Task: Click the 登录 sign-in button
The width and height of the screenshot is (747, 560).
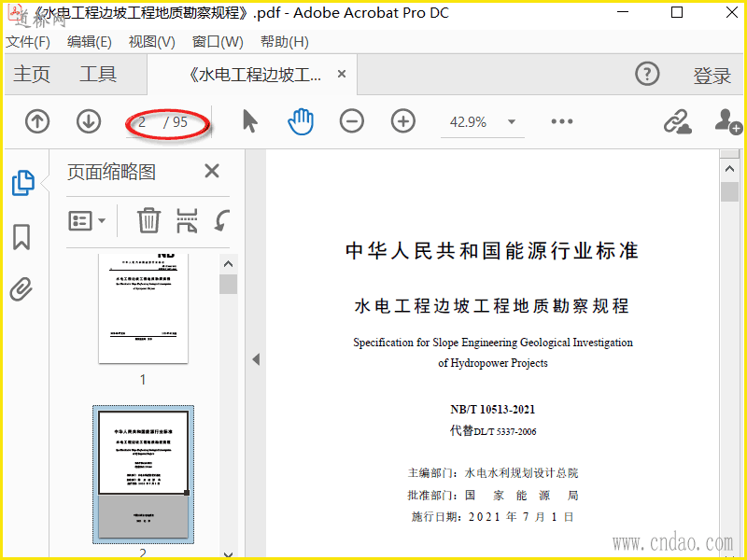Action: pyautogui.click(x=712, y=76)
